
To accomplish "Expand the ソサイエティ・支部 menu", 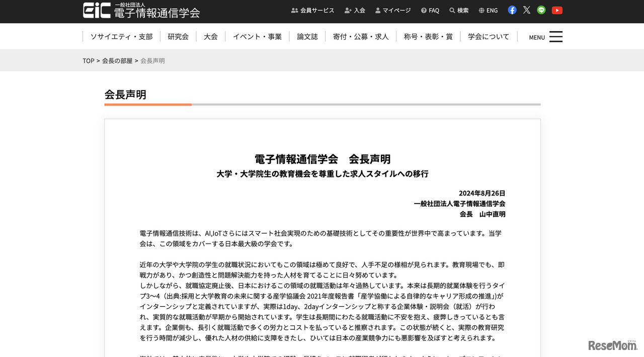I will (121, 37).
